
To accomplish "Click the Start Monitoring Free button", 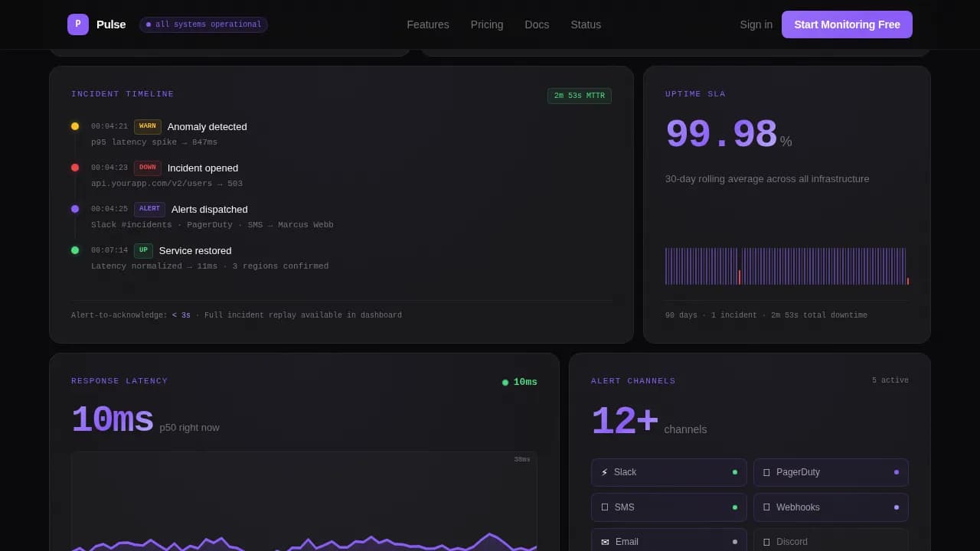I will point(847,24).
